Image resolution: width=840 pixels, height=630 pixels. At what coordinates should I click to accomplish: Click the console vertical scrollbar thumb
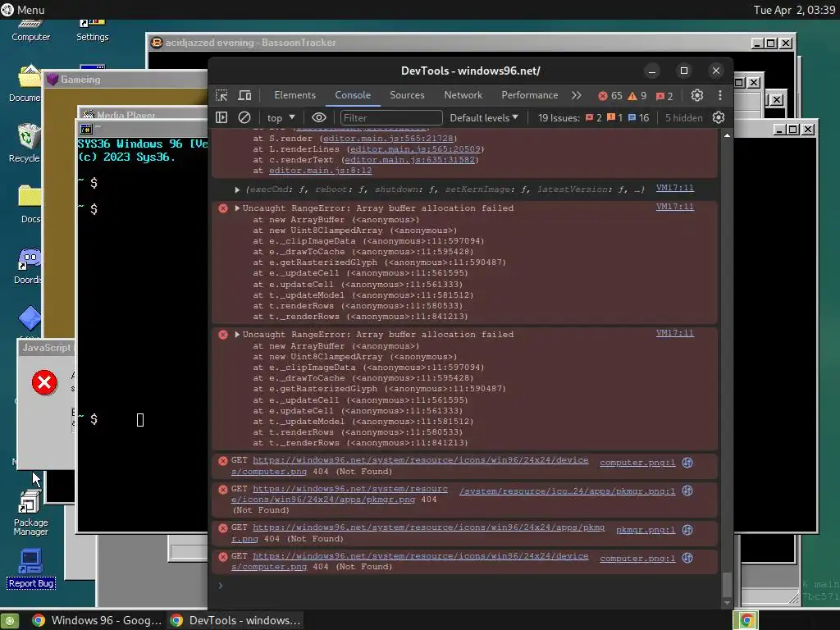pos(727,584)
